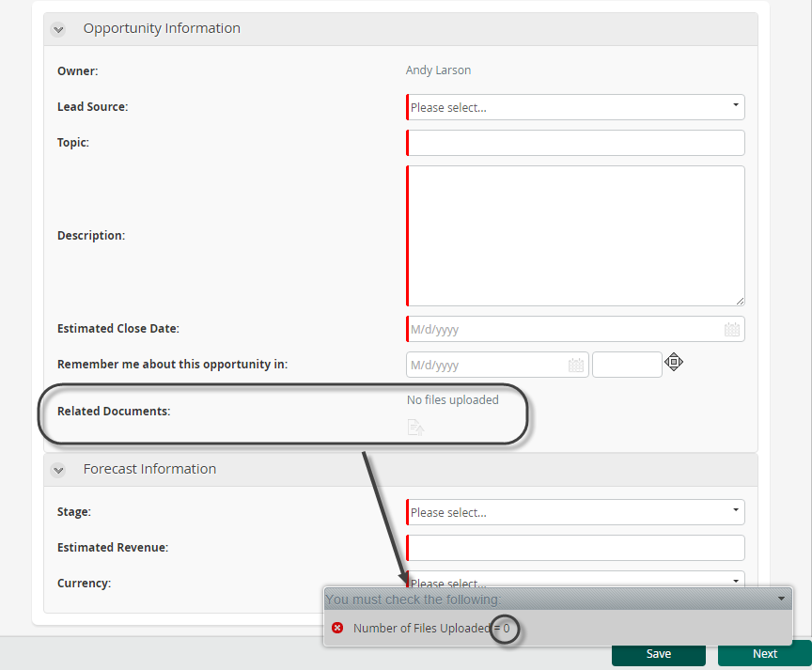Open calendar picker for Estimated Close Date
The height and width of the screenshot is (670, 812).
732,329
